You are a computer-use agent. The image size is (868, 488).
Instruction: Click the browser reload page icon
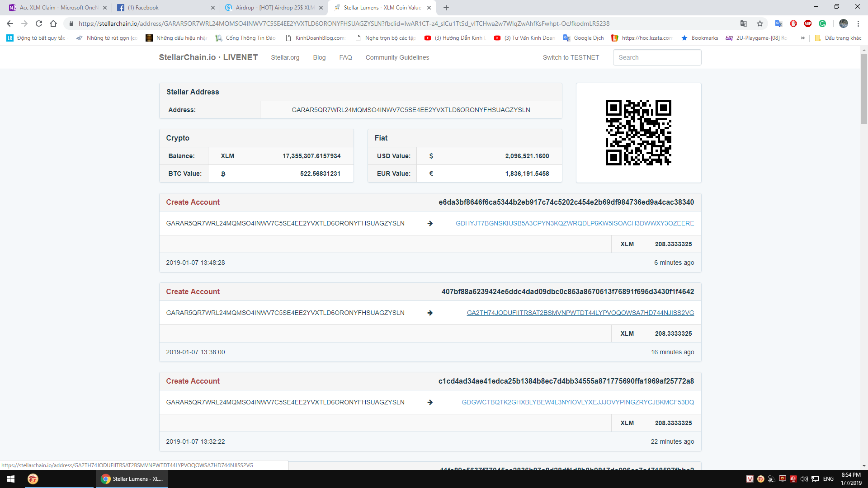click(39, 23)
